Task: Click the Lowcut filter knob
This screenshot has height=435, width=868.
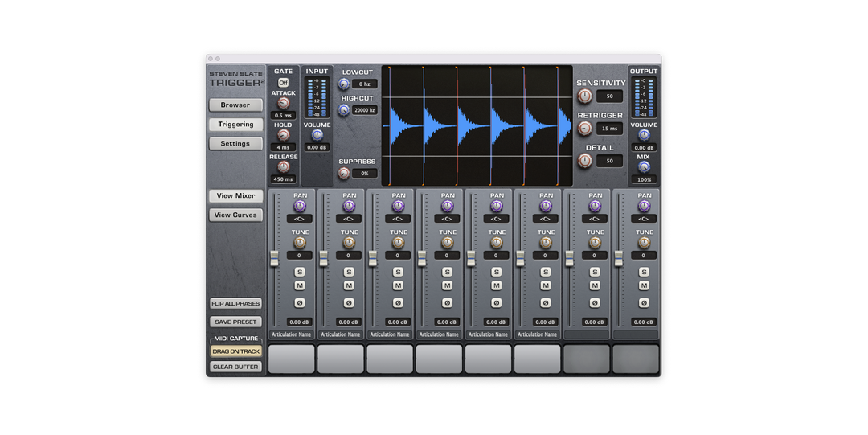Action: tap(344, 84)
